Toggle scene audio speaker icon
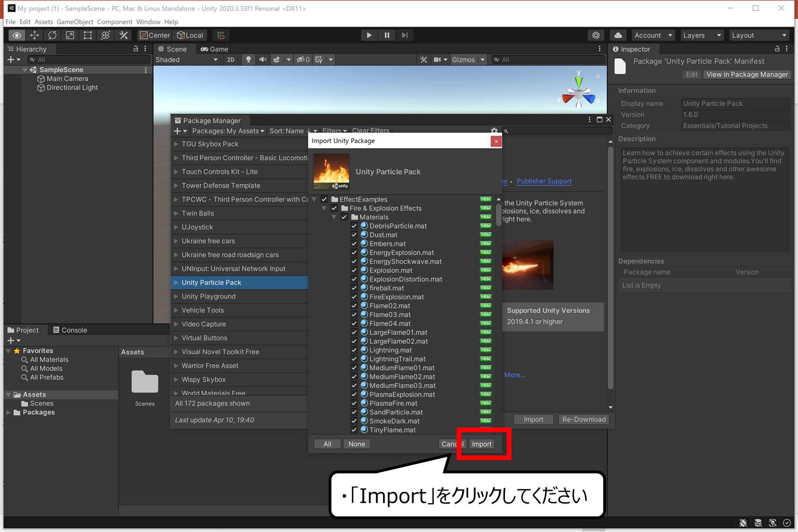Screen dimensions: 798x532 tap(263, 60)
